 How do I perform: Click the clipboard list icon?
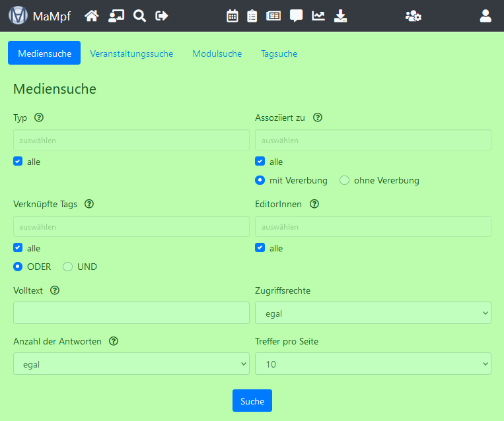[252, 16]
